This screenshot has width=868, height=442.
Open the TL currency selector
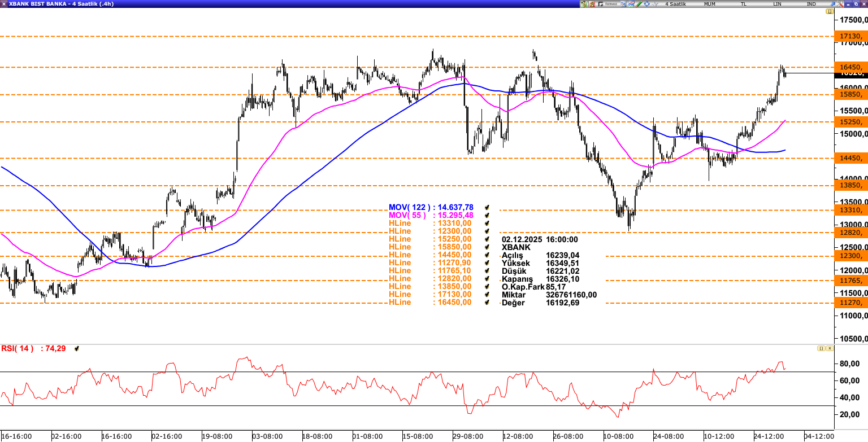[x=743, y=4]
